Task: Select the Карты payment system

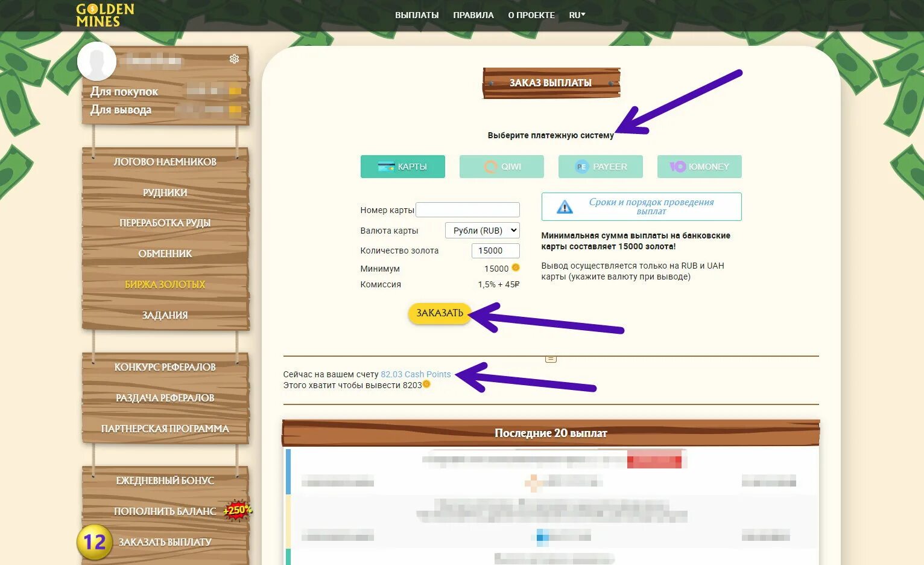Action: pyautogui.click(x=403, y=167)
